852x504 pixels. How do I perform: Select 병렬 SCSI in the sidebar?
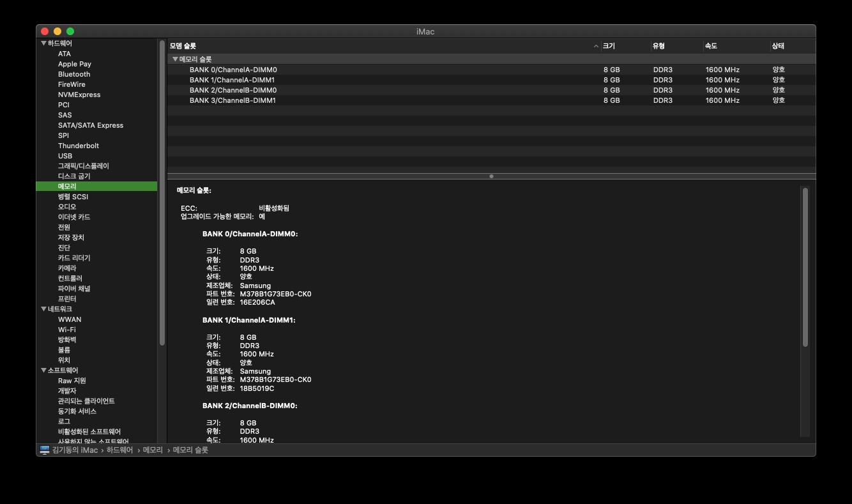73,197
